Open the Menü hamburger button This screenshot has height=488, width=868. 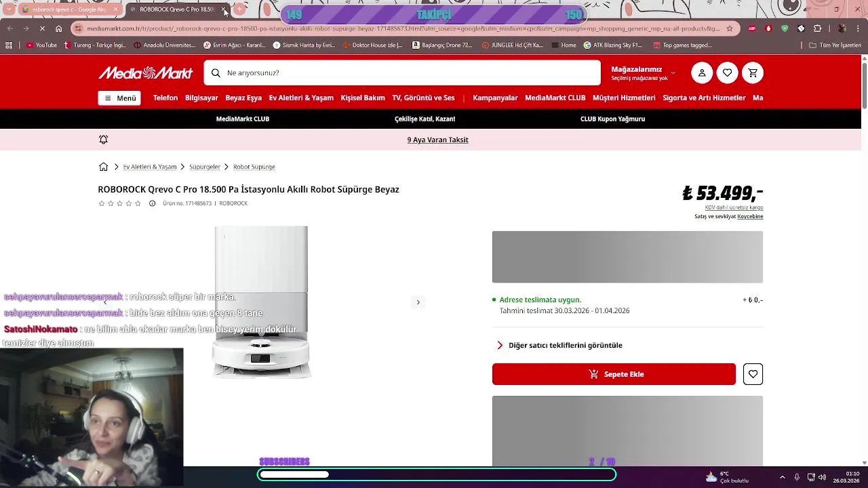pyautogui.click(x=119, y=98)
